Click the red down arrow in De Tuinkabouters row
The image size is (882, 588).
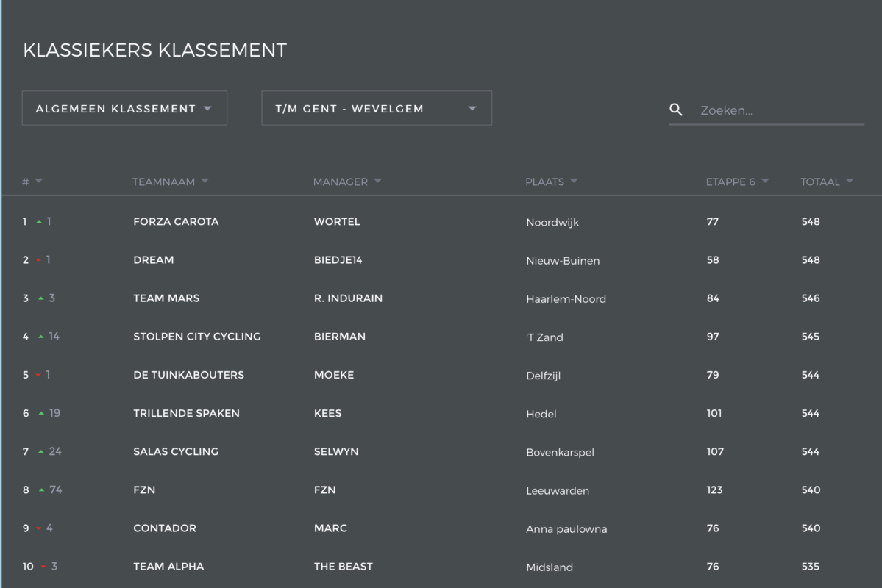(x=38, y=375)
